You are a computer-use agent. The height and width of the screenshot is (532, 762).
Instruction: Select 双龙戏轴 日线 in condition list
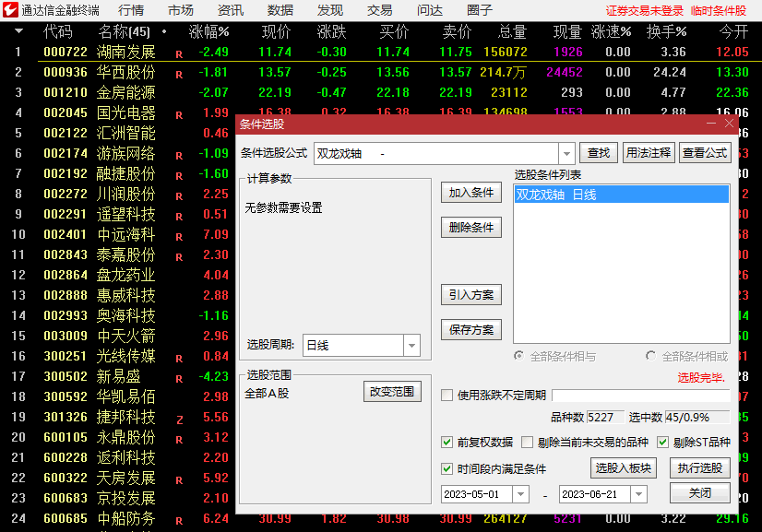click(622, 195)
